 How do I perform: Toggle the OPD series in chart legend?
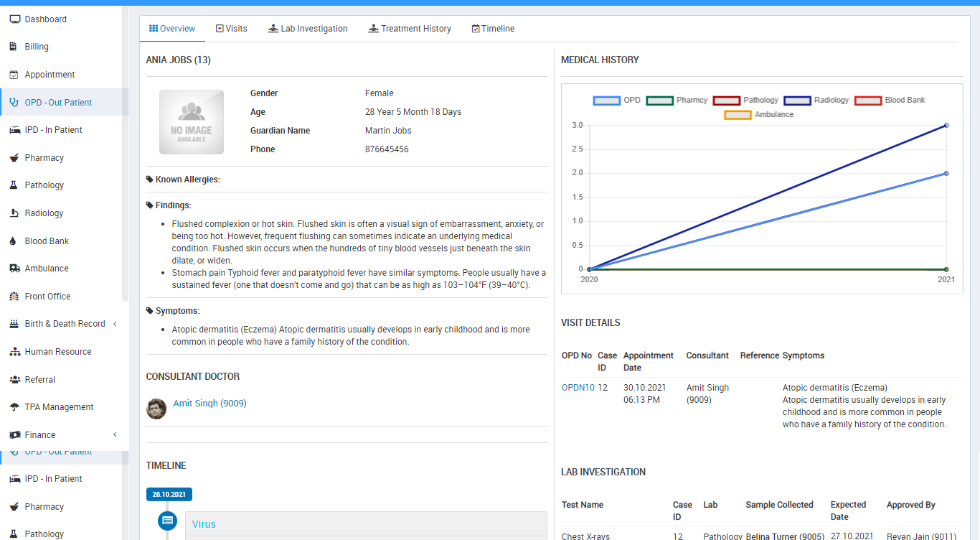pyautogui.click(x=617, y=101)
